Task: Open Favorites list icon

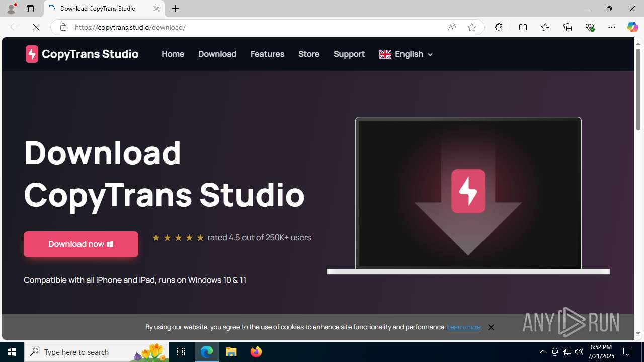Action: [545, 27]
